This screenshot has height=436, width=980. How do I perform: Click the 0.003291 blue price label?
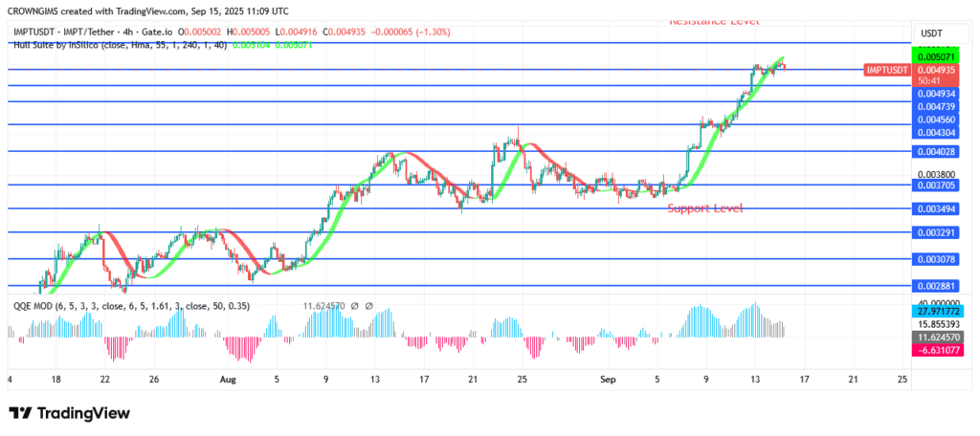(938, 232)
